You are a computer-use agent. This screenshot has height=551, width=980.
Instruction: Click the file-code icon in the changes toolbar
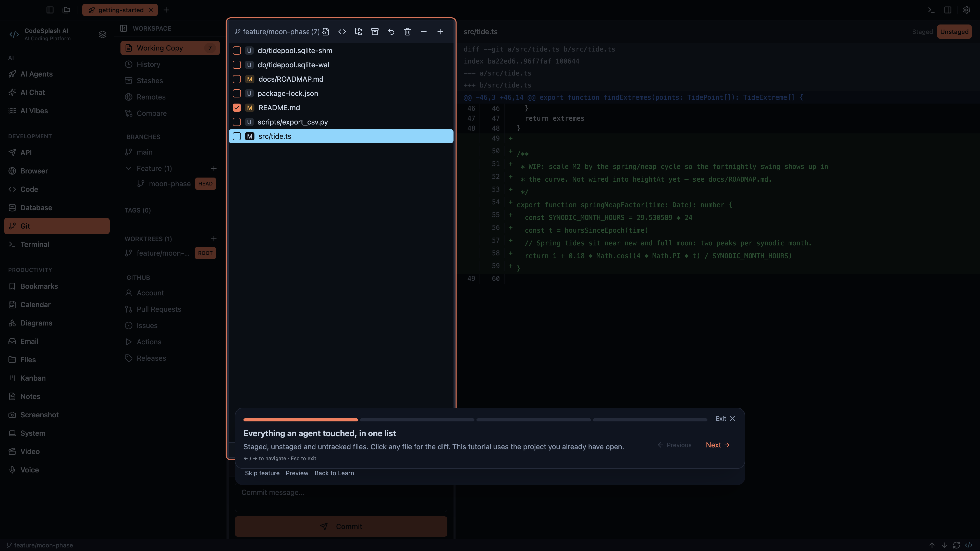point(326,32)
